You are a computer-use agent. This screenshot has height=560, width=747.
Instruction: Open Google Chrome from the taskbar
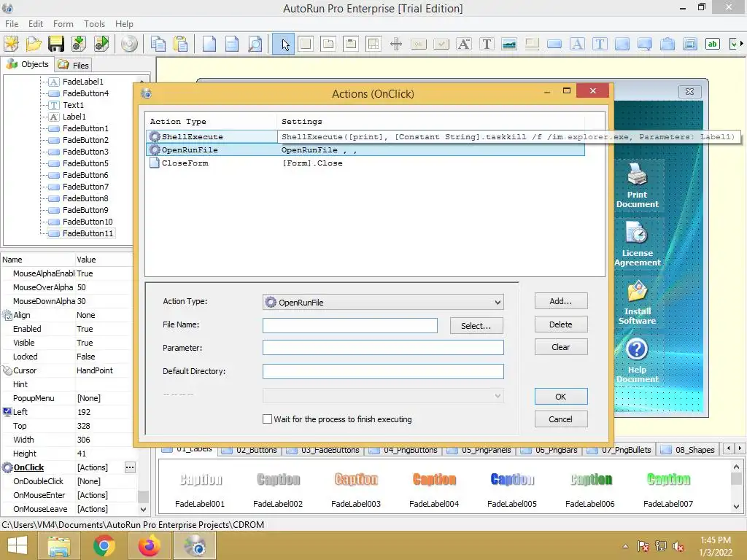click(104, 545)
